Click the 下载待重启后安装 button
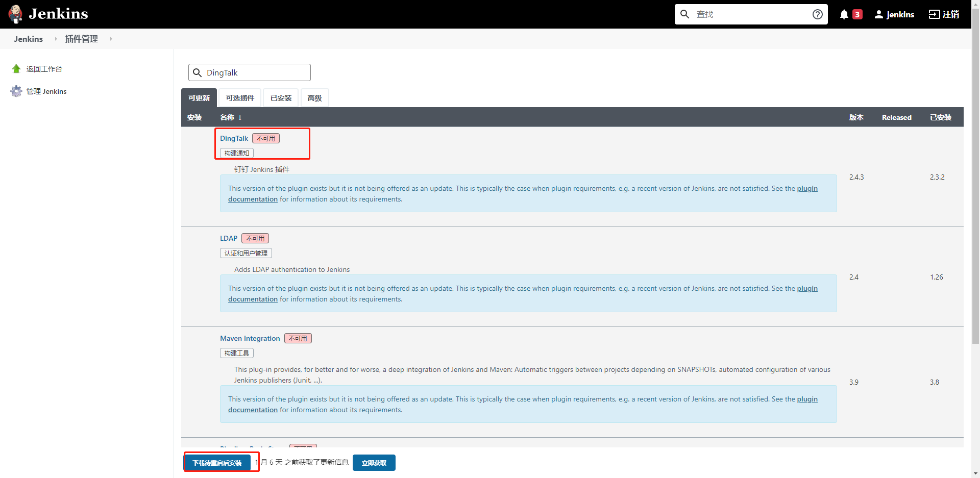 coord(217,463)
